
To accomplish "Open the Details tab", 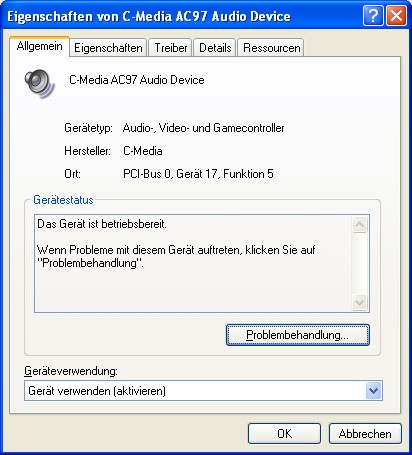I will point(215,48).
